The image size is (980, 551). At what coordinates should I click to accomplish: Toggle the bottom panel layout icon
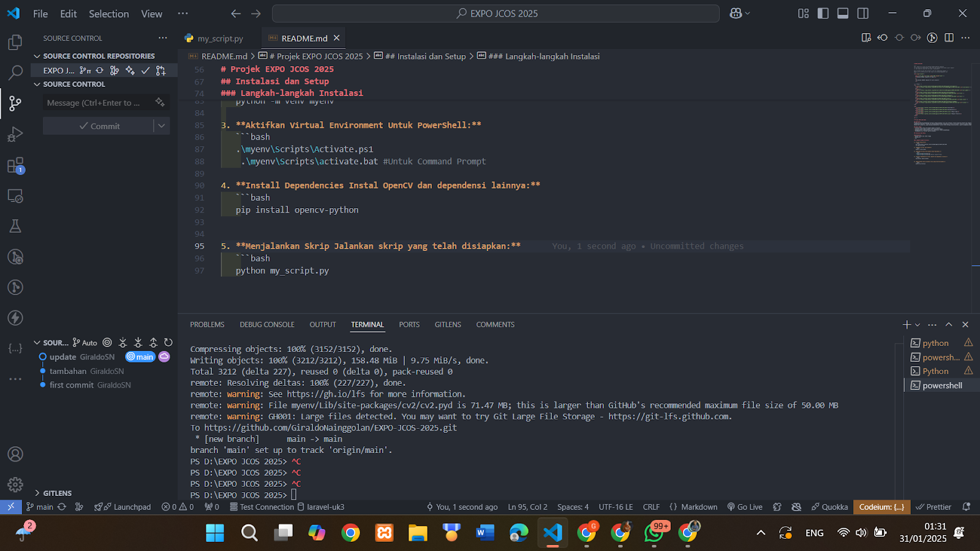tap(843, 13)
